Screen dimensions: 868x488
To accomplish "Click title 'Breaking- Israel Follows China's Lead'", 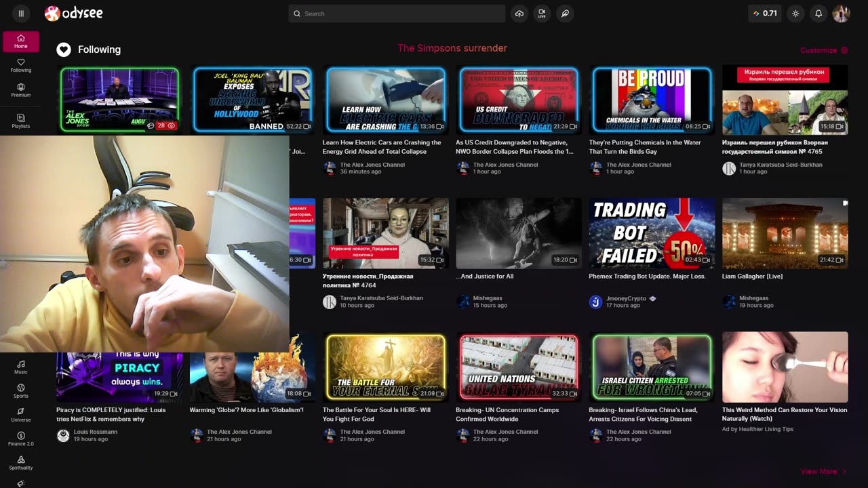I will (643, 414).
